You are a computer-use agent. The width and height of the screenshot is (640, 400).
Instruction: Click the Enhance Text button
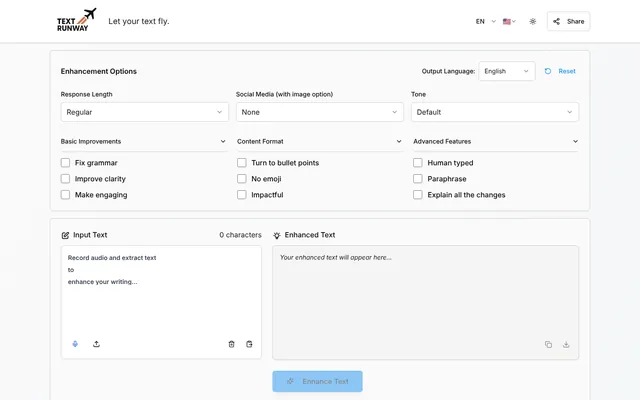tap(317, 381)
